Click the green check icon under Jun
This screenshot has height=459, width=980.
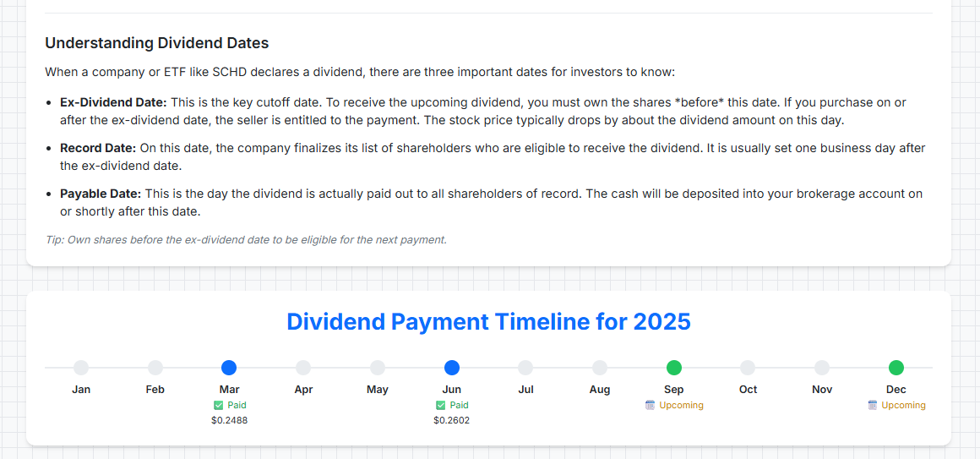tap(440, 405)
